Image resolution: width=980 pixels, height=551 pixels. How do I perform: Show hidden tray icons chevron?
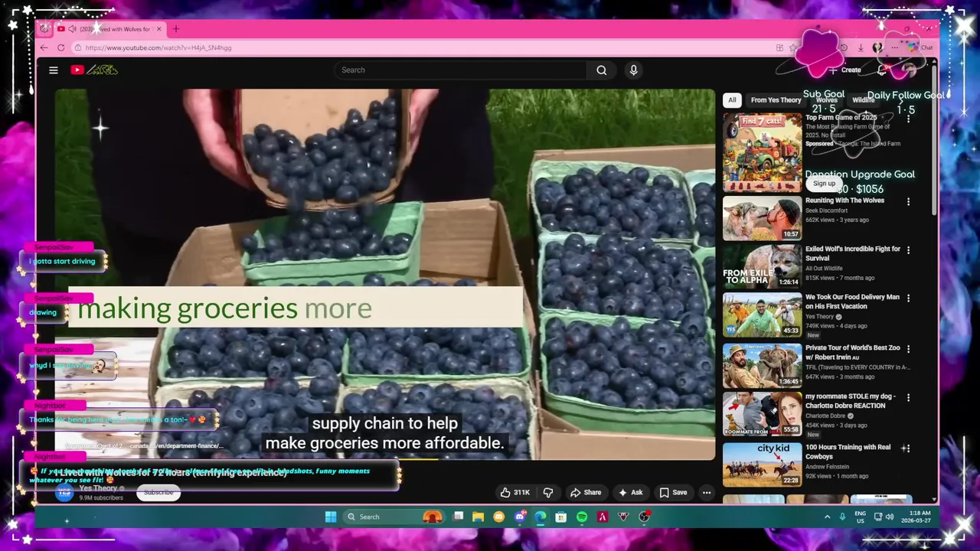827,517
